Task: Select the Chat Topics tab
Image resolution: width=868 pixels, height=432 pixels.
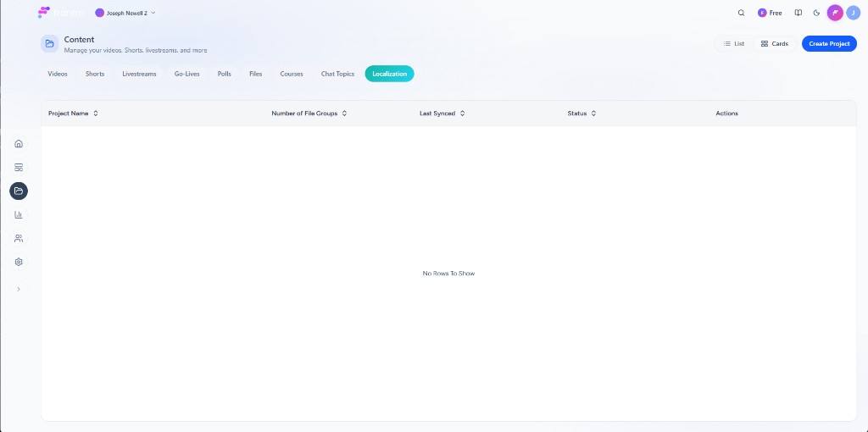Action: (x=337, y=74)
